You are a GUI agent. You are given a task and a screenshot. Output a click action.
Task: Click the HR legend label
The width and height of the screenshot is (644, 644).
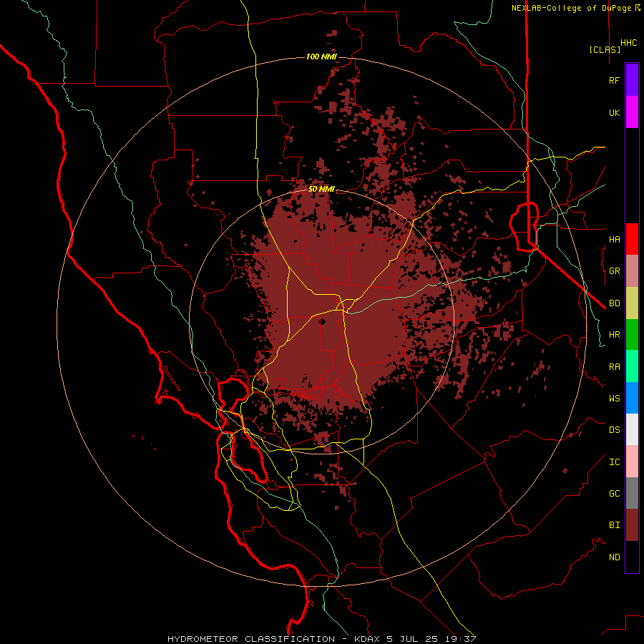[614, 335]
